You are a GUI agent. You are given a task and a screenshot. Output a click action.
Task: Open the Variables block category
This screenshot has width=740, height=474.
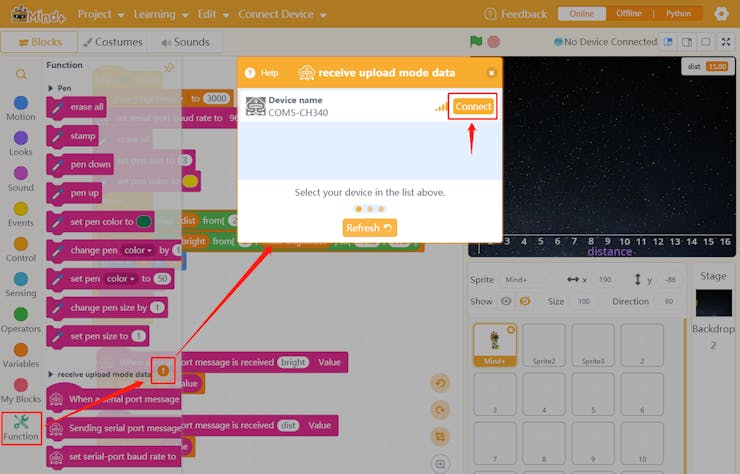(21, 356)
